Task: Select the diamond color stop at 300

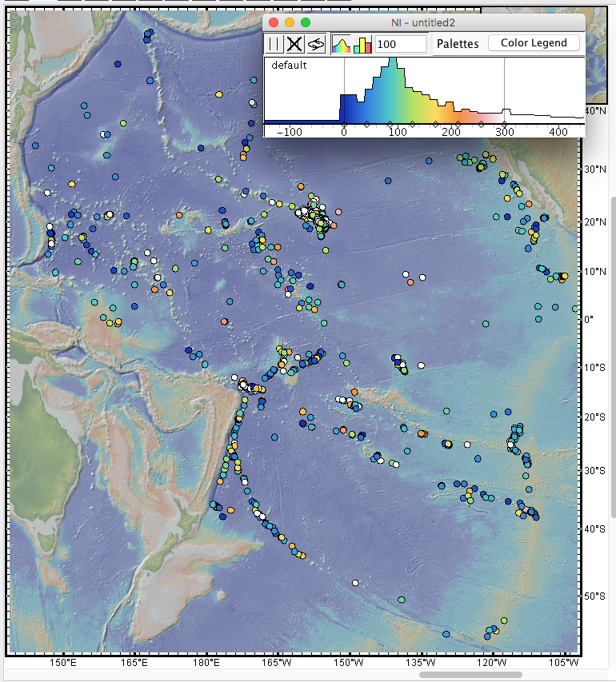Action: (x=504, y=125)
